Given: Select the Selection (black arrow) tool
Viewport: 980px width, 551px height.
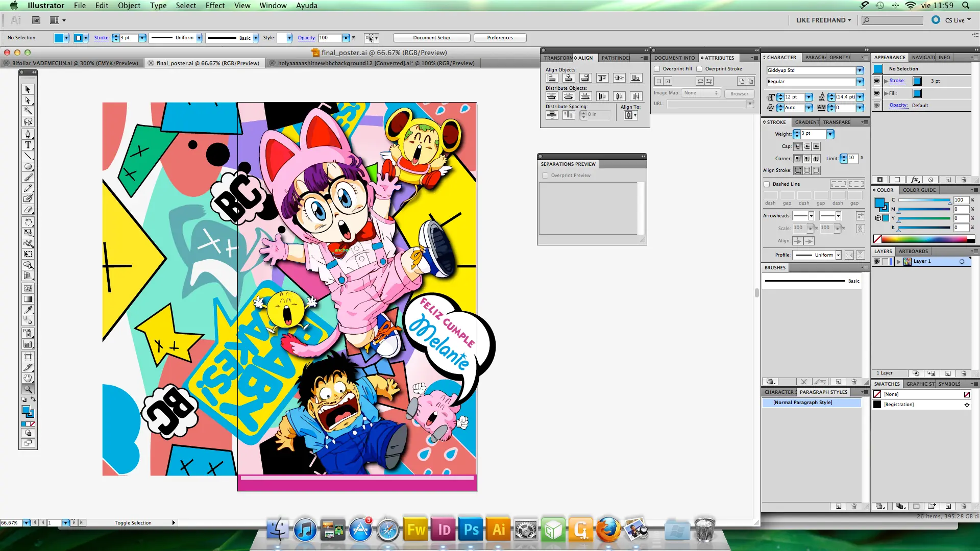Looking at the screenshot, I should point(28,89).
